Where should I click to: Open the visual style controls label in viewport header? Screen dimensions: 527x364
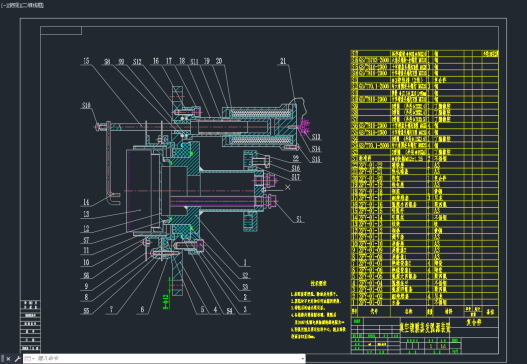pyautogui.click(x=33, y=5)
